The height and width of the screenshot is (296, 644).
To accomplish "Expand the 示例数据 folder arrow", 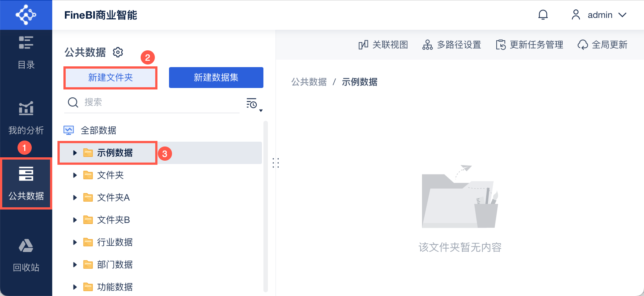I will [75, 153].
